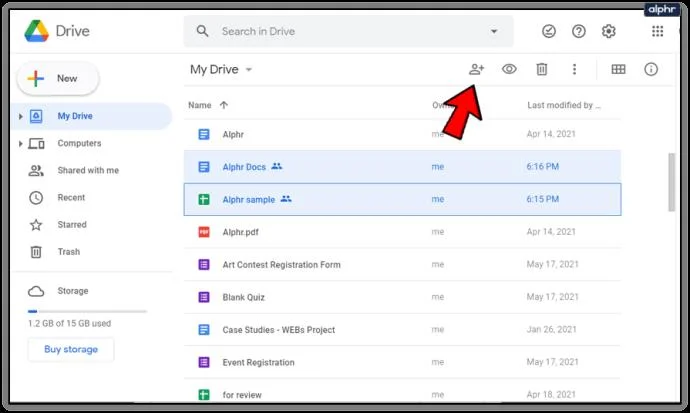
Task: Open the More actions three-dot menu
Action: pyautogui.click(x=574, y=69)
